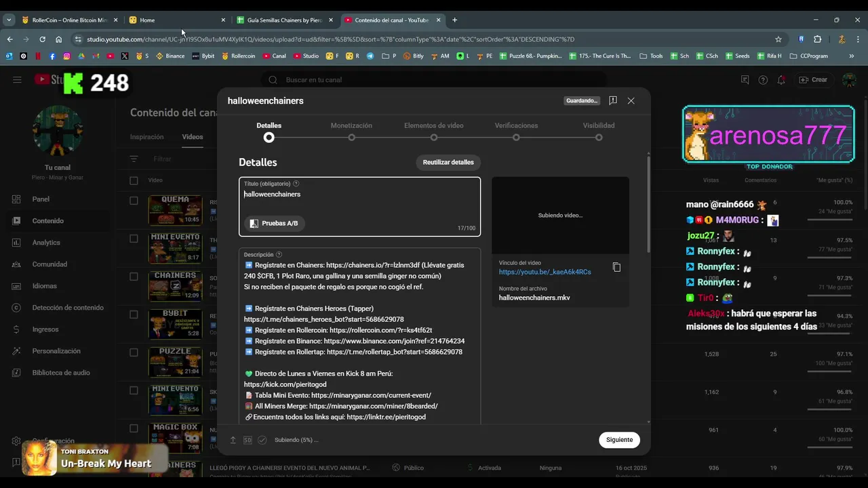Go to the Verificaciones step
868x488 pixels.
(x=516, y=131)
